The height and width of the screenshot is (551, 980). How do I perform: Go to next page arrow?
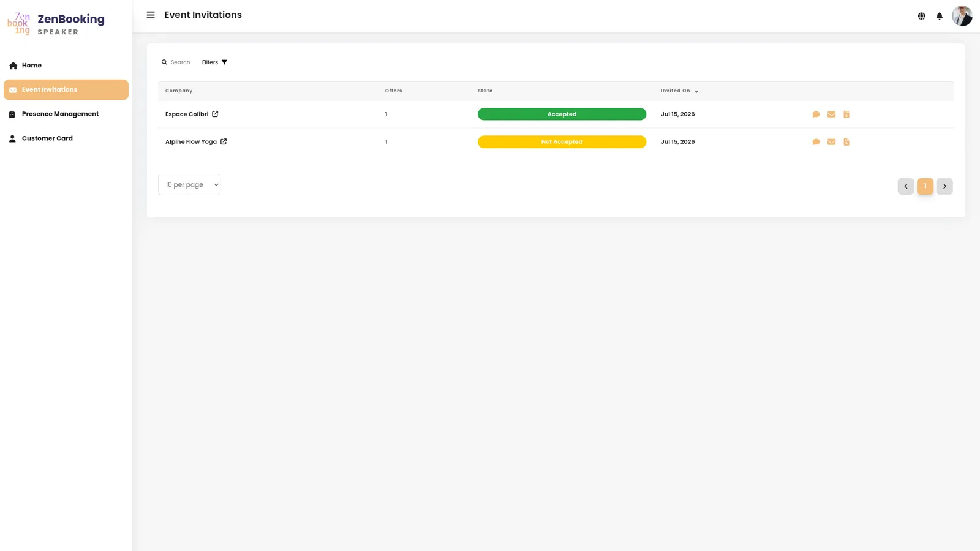(x=944, y=186)
